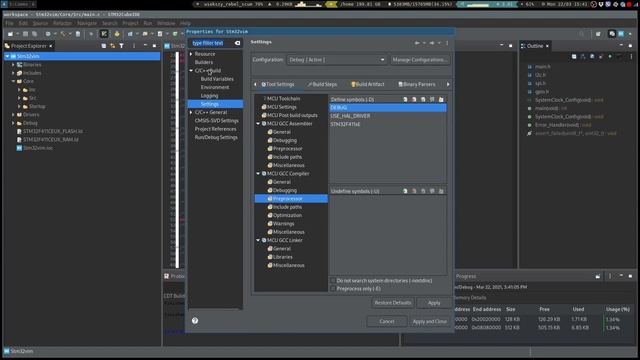
Task: Click Delete icon for Undefine symbols list
Action: (x=414, y=191)
